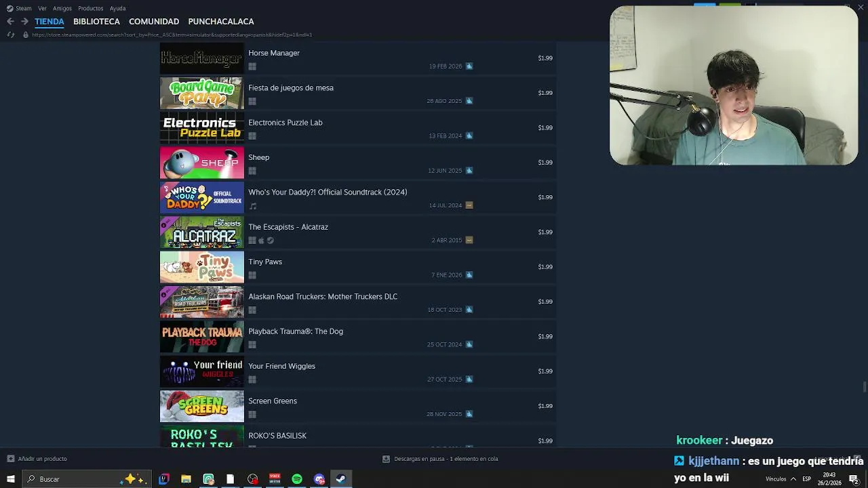868x488 pixels.
Task: Click Electronics Puzzle Lab review thumbs-up icon
Action: (x=469, y=136)
